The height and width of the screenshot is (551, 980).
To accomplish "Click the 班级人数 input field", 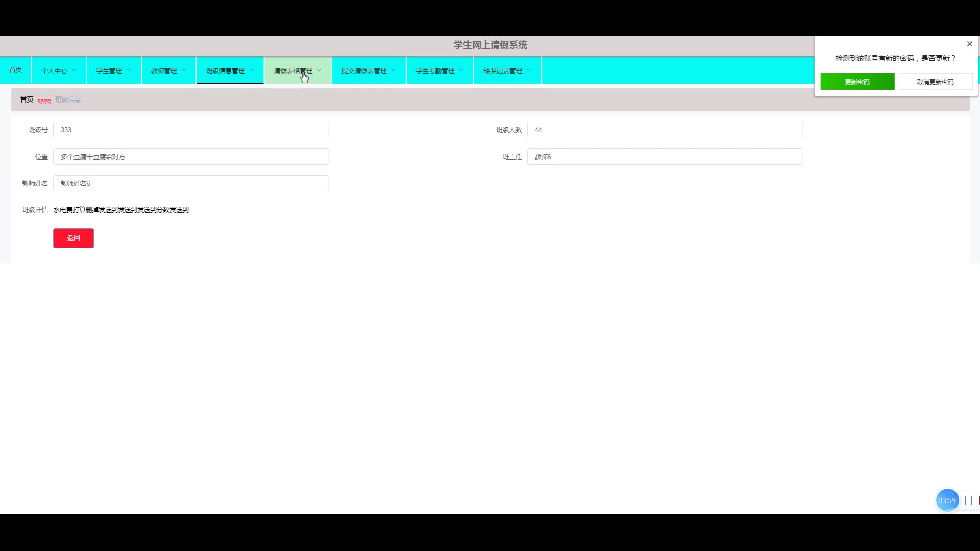I will [665, 130].
